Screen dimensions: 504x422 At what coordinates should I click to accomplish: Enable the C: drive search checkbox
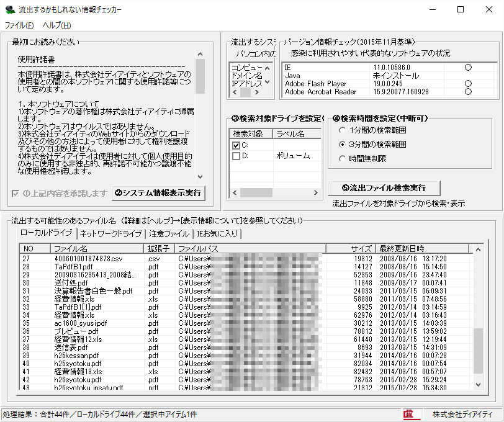point(236,145)
